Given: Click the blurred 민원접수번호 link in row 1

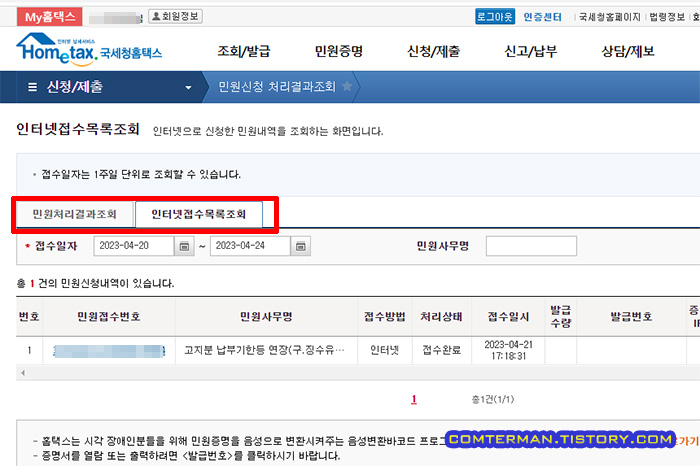Looking at the screenshot, I should (x=109, y=351).
